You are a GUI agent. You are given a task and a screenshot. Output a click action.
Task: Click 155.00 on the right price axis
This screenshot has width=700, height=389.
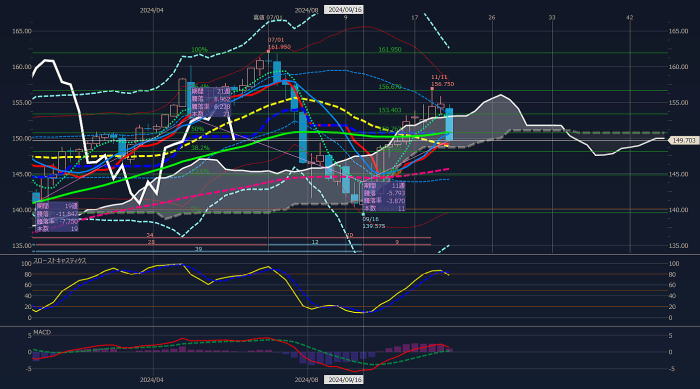point(678,103)
